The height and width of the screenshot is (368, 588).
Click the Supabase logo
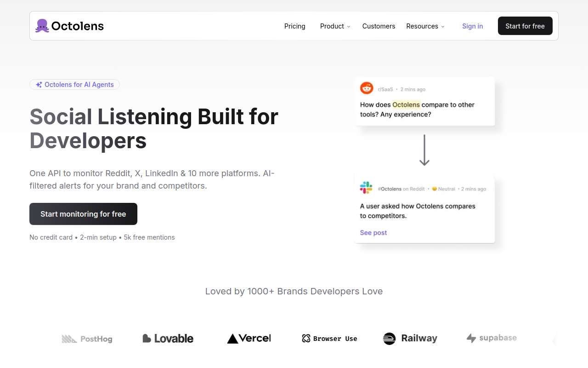492,338
